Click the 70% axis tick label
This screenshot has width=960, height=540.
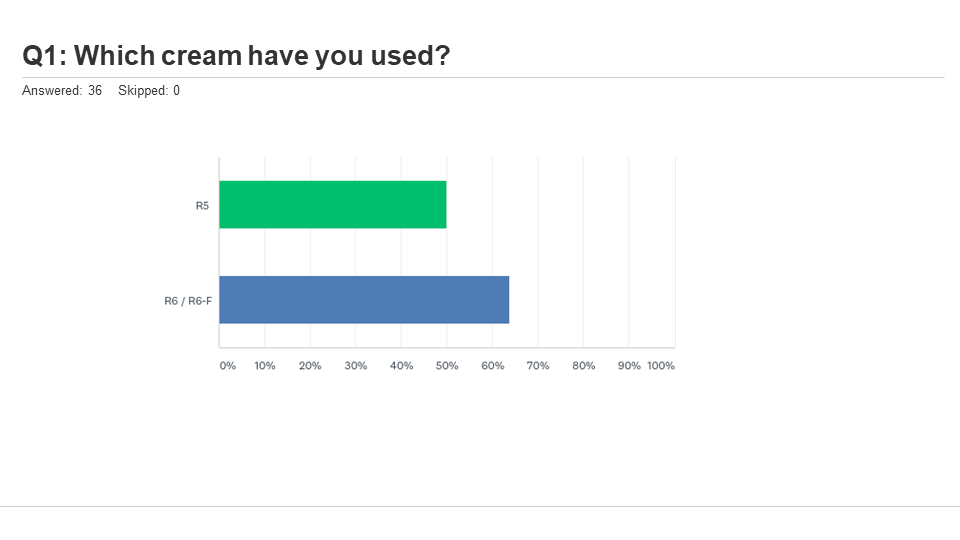pos(538,366)
